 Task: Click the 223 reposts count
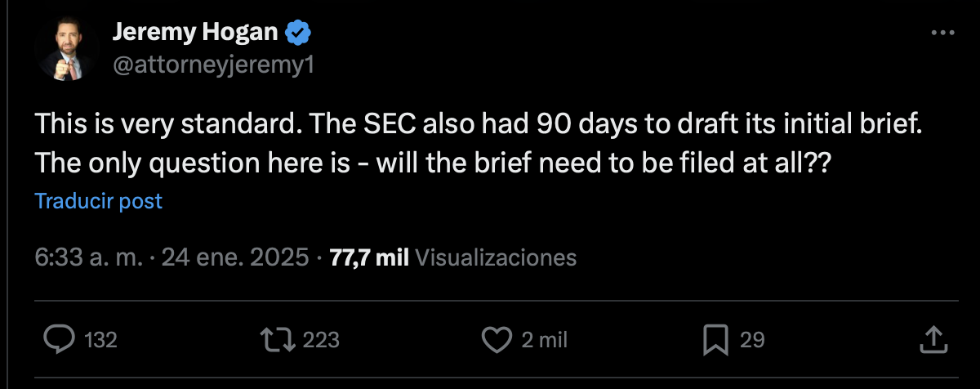320,340
